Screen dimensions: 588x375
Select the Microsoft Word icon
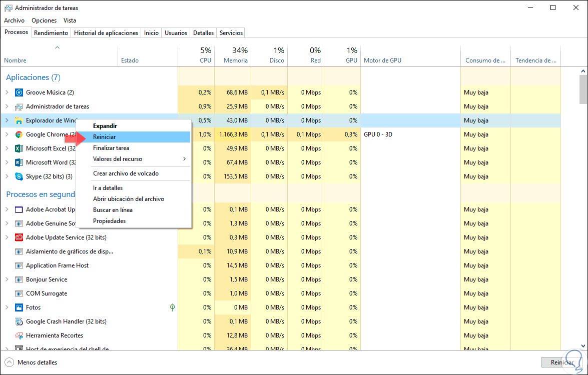19,162
